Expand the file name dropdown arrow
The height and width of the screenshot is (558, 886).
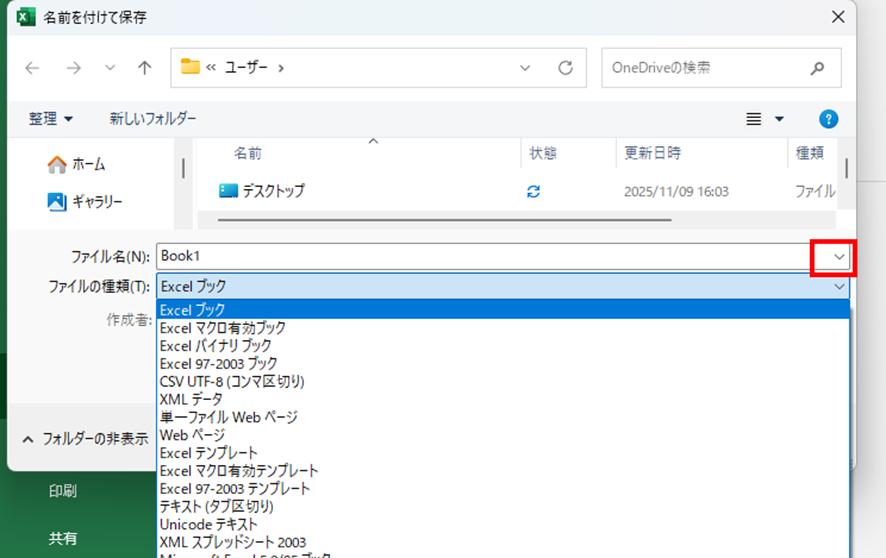(839, 257)
